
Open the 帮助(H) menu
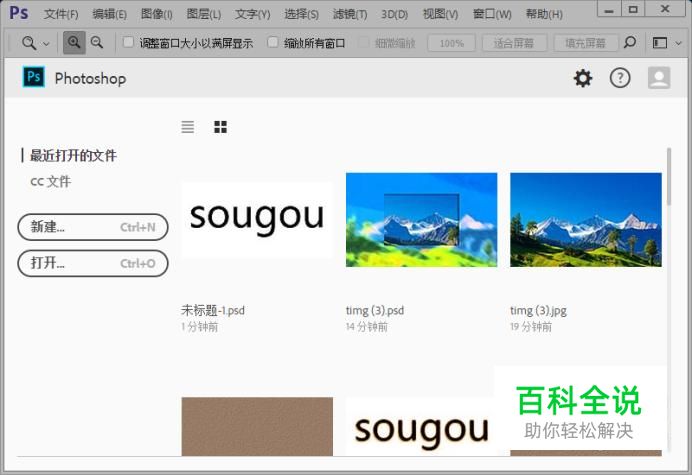coord(544,14)
